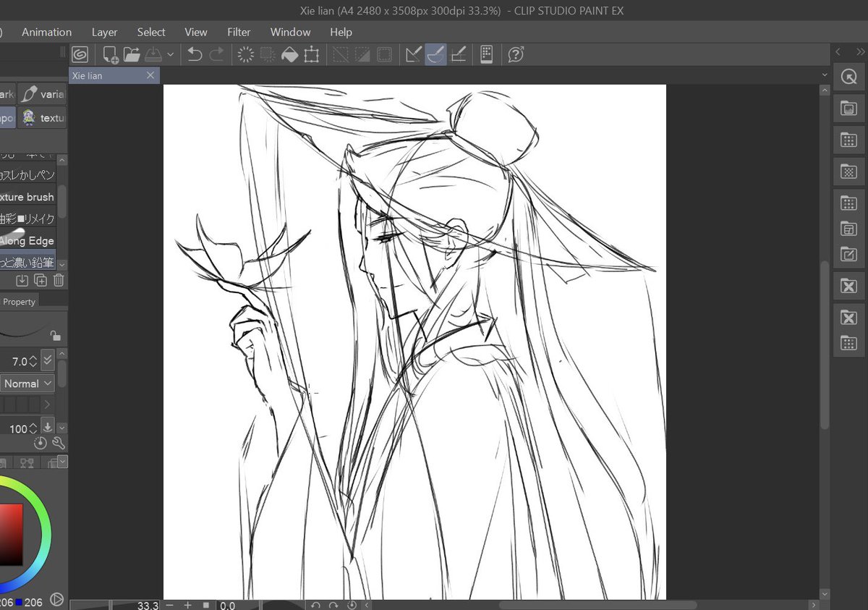Click the import sub tool icon
Image resolution: width=868 pixels, height=610 pixels.
click(x=22, y=280)
